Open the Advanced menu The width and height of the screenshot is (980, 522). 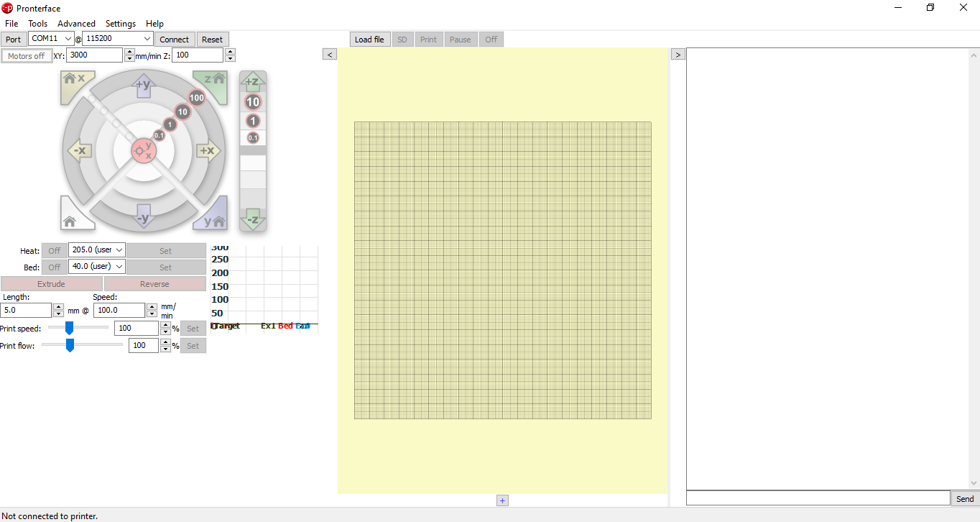[77, 24]
